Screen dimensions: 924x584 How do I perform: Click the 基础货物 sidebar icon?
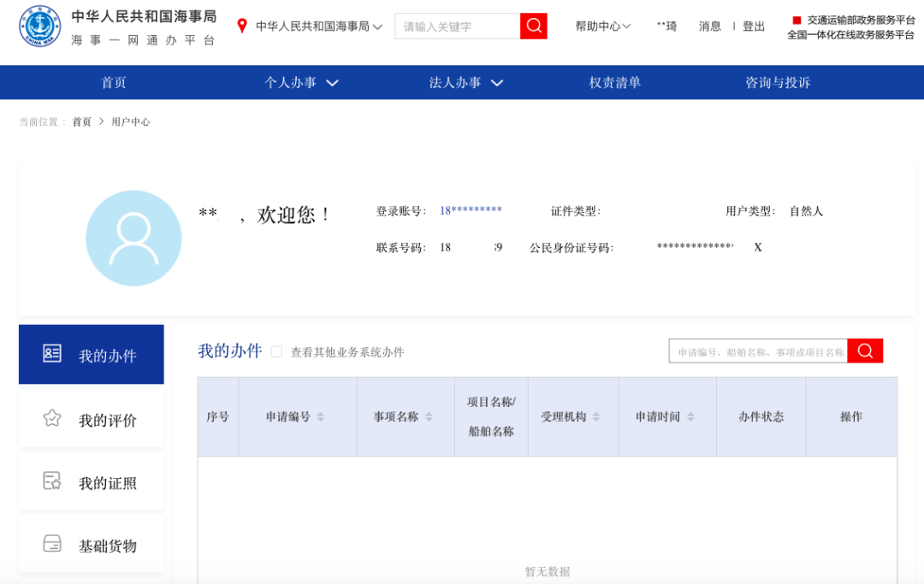tap(52, 544)
